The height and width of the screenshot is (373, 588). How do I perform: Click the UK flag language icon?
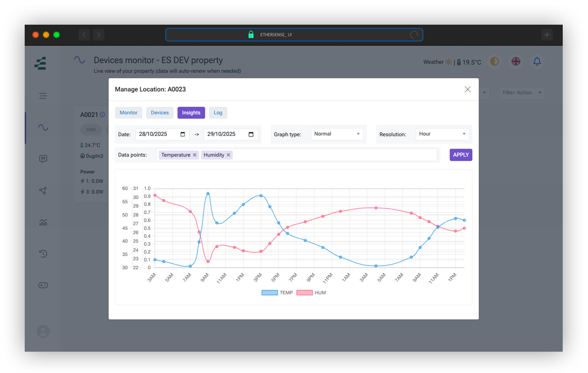516,61
